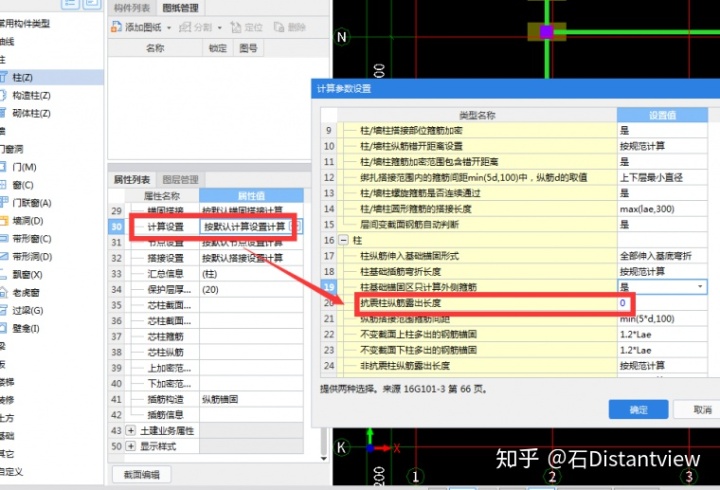Viewport: 720px width, 490px height.
Task: Click the property list scroll-down arrow
Action: 324,458
